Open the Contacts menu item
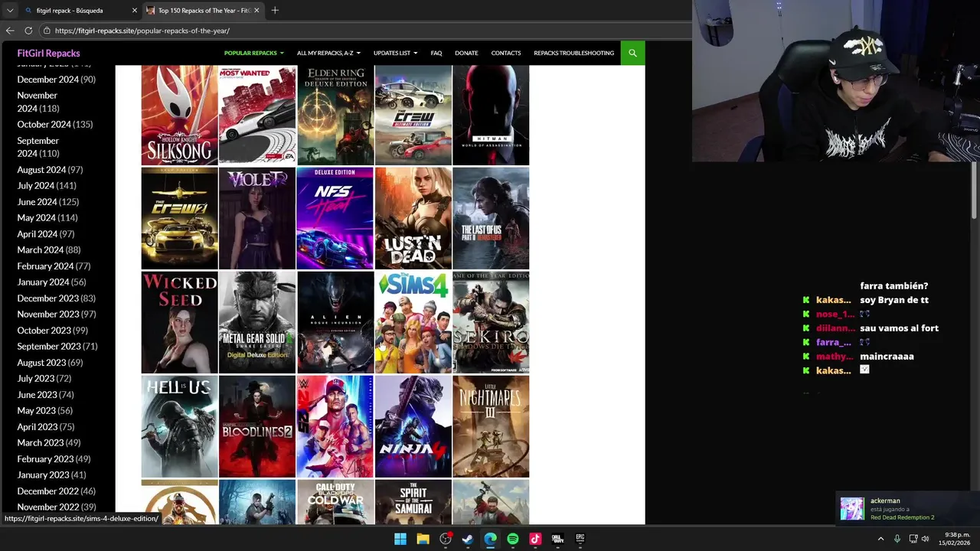 coord(506,53)
